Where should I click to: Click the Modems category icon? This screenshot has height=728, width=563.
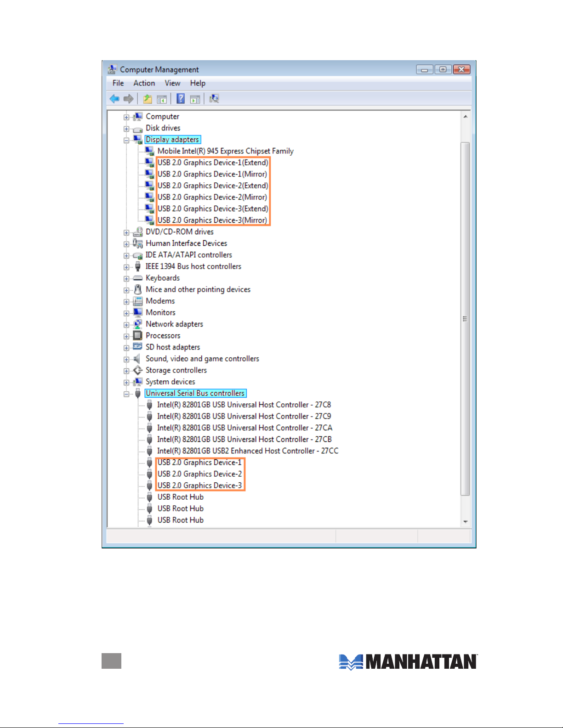click(x=137, y=301)
